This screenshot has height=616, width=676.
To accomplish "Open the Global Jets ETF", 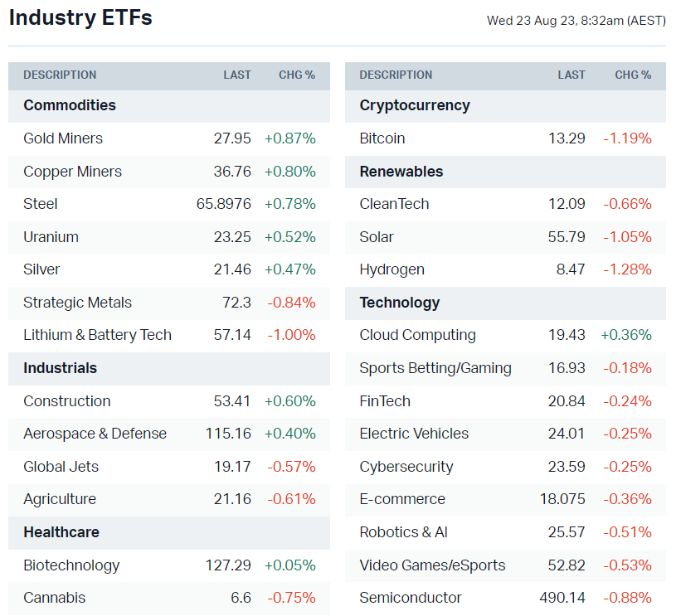I will pos(60,467).
